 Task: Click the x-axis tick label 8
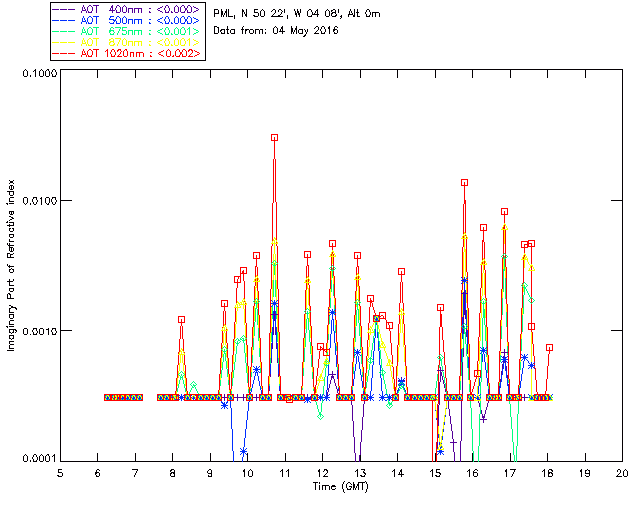tap(173, 473)
